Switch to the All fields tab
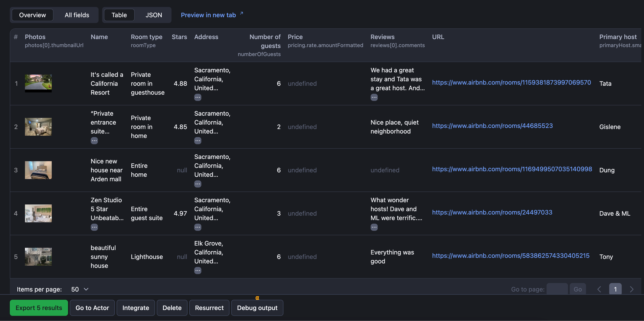The width and height of the screenshot is (644, 321). point(77,15)
